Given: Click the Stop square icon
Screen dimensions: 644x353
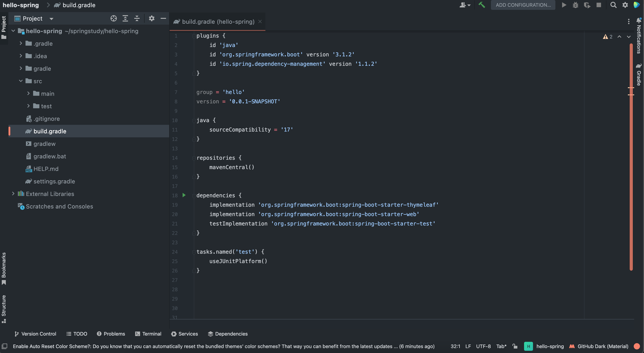Looking at the screenshot, I should pos(599,5).
